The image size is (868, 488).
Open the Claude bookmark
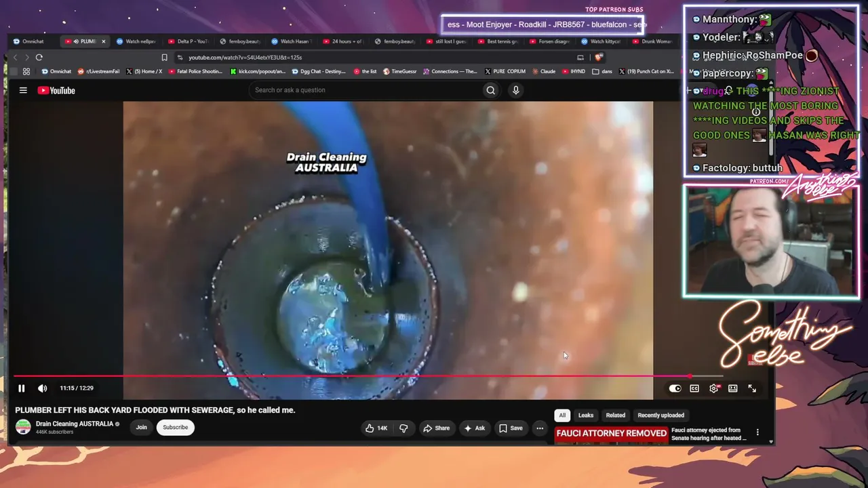544,71
